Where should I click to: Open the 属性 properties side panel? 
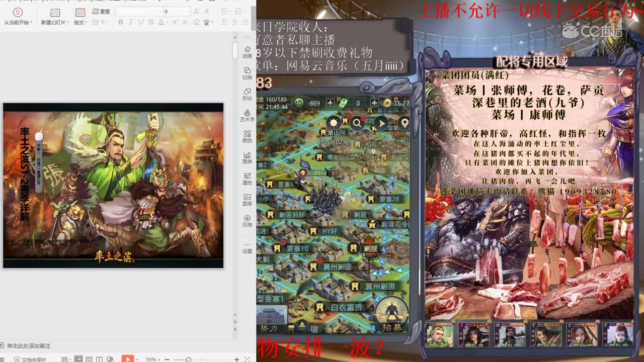click(x=247, y=179)
